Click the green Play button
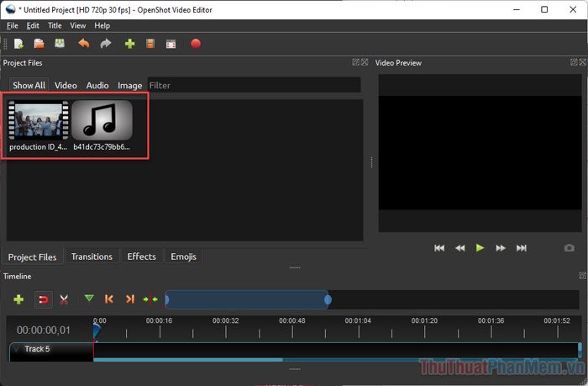 click(480, 248)
